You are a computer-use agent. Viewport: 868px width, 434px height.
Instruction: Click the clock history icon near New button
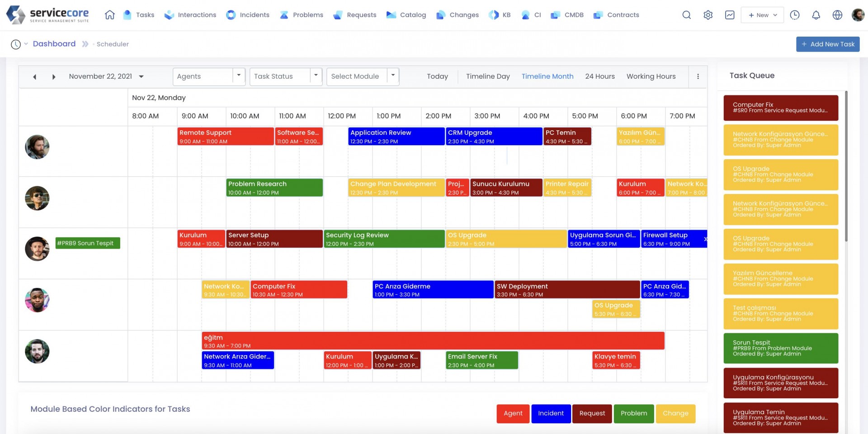pyautogui.click(x=795, y=15)
